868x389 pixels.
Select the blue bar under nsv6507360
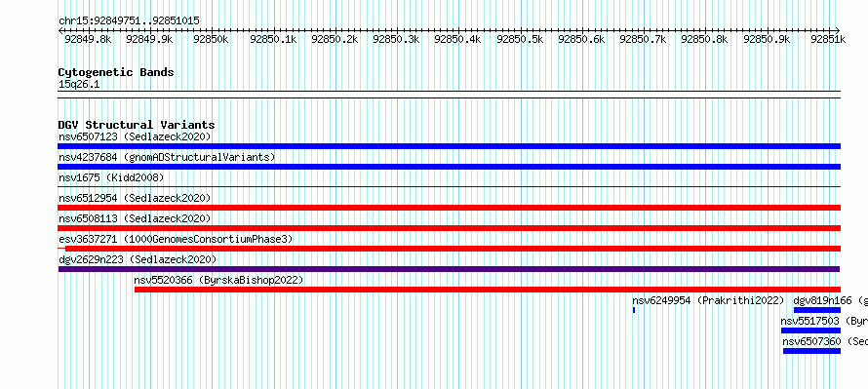tap(812, 351)
